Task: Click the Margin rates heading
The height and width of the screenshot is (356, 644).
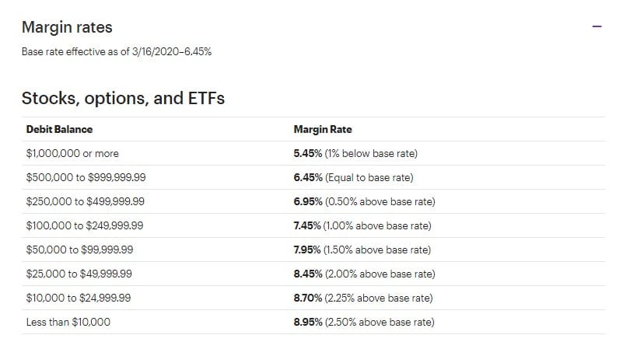Action: (x=67, y=27)
